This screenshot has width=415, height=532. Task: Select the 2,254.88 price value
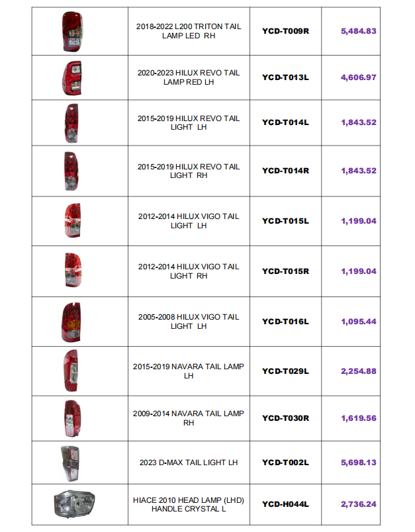tap(359, 371)
